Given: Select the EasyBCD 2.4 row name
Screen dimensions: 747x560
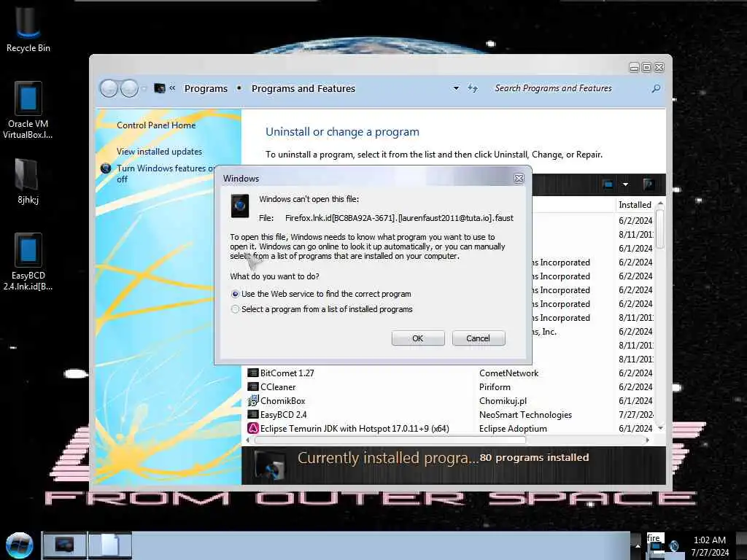Looking at the screenshot, I should click(284, 414).
